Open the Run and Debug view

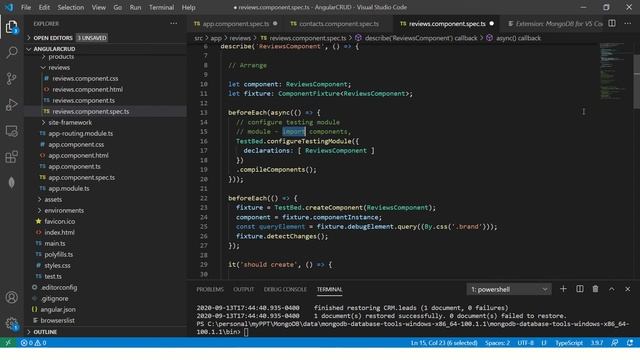11,104
